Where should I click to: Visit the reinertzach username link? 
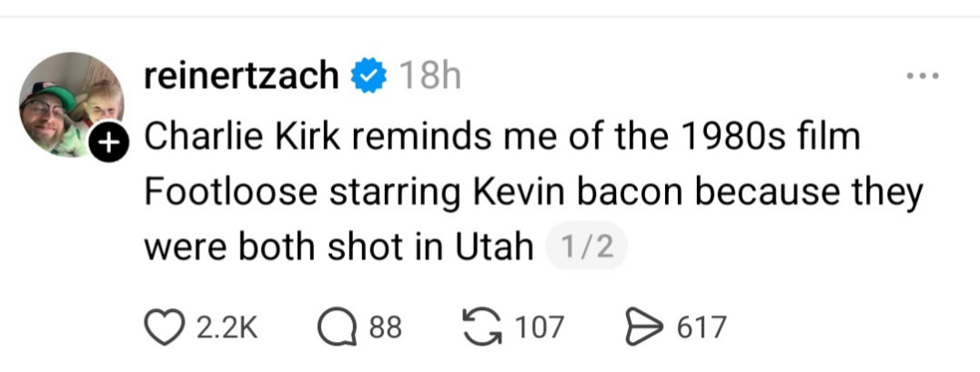(x=242, y=76)
